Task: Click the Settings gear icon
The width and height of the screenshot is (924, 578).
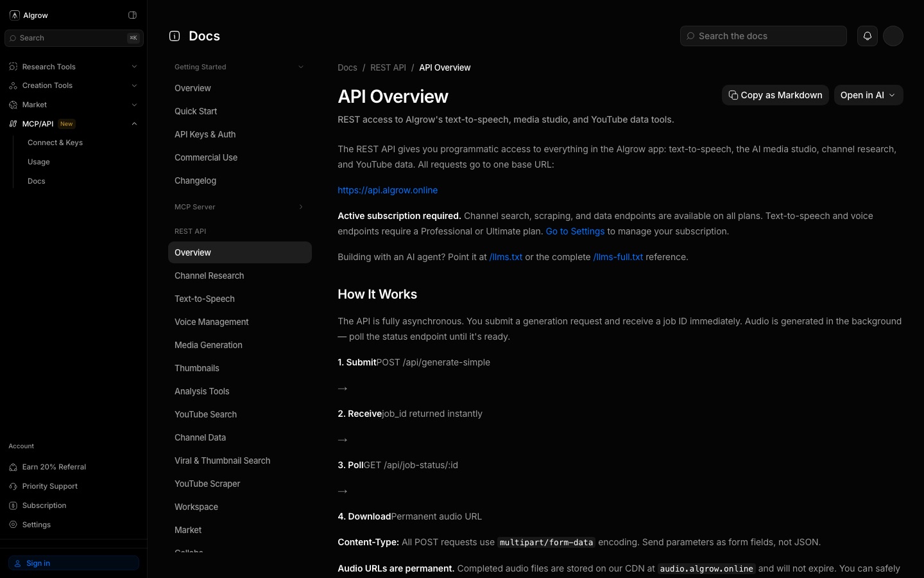Action: pyautogui.click(x=13, y=525)
